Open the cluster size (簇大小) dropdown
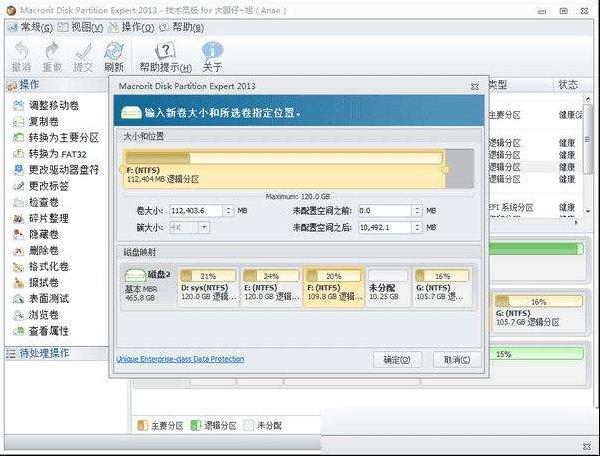The image size is (600, 456). (204, 227)
